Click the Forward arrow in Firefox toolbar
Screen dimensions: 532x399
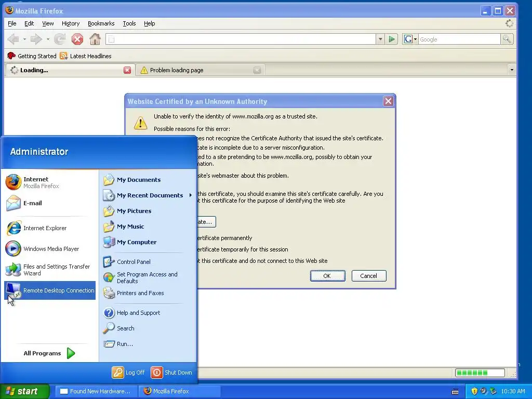(x=36, y=39)
